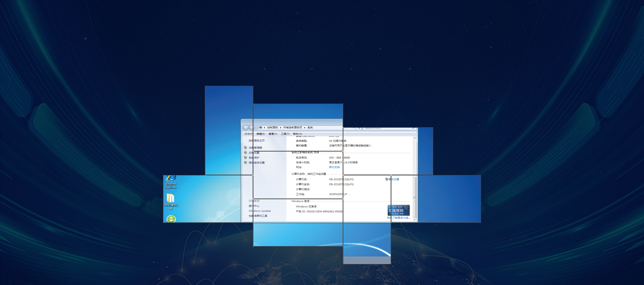
Task: Open 远程设置 link
Action: click(254, 153)
